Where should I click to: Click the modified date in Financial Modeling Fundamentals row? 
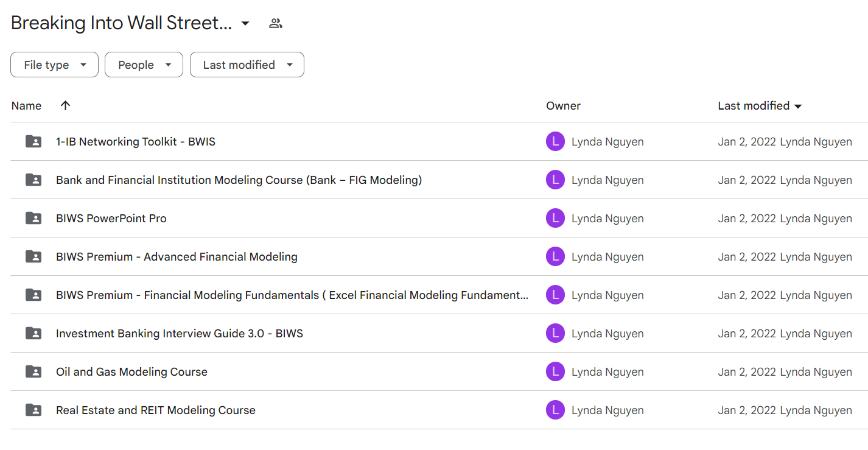pos(747,295)
